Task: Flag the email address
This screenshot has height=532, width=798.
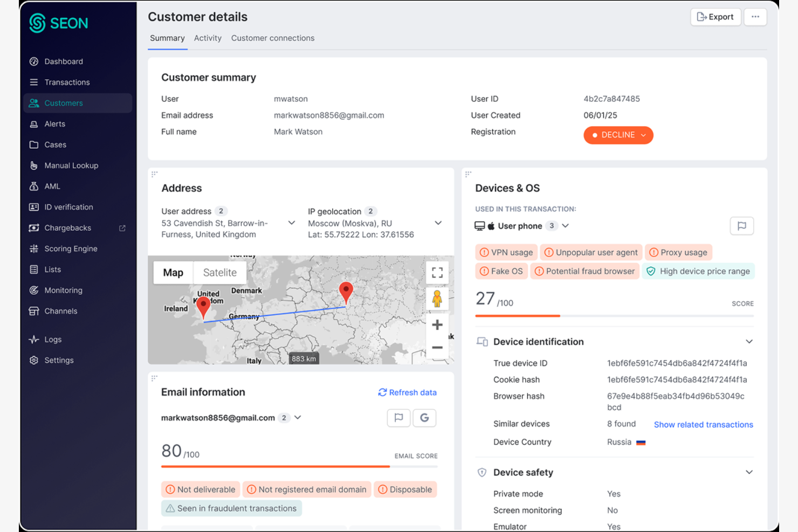Action: (x=398, y=418)
